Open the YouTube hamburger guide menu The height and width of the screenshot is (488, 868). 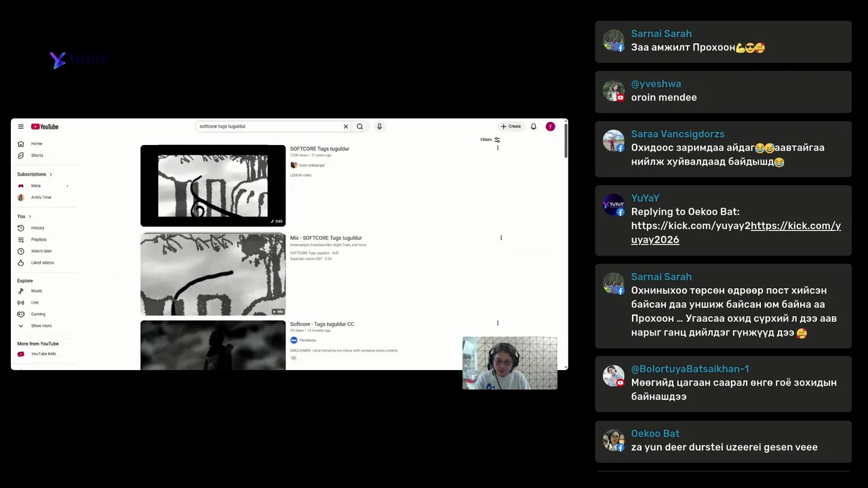point(21,127)
